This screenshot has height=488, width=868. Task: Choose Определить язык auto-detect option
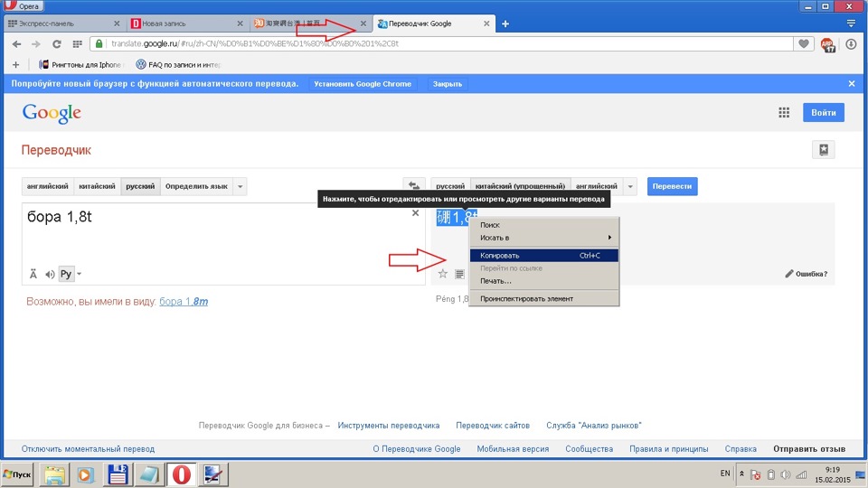click(x=196, y=186)
